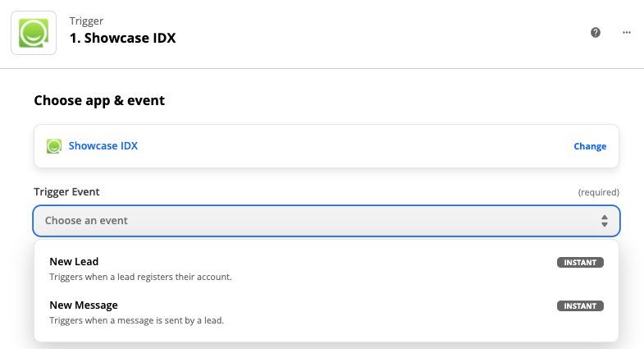Click 'Triggers when a message is sent by a lead.'

tap(137, 320)
